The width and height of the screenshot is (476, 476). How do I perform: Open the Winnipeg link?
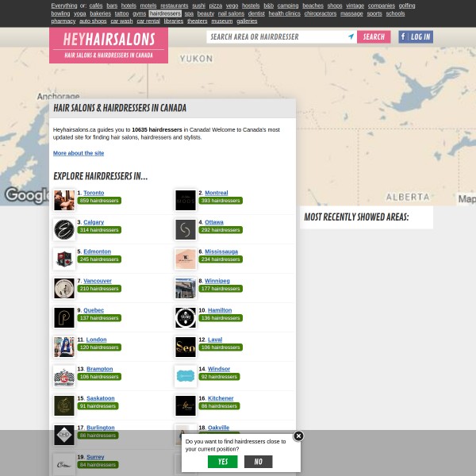click(x=217, y=281)
